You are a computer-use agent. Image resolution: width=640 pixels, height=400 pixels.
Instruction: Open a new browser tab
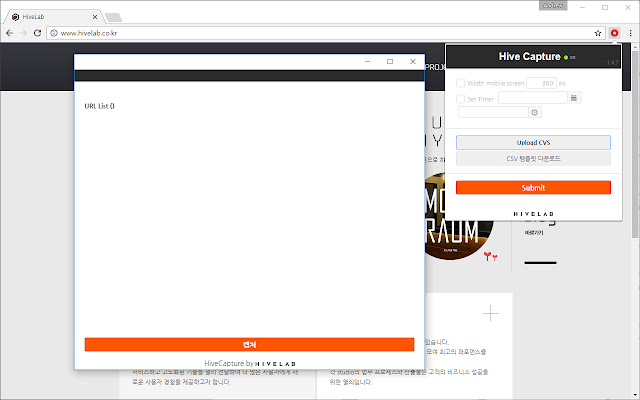(113, 17)
